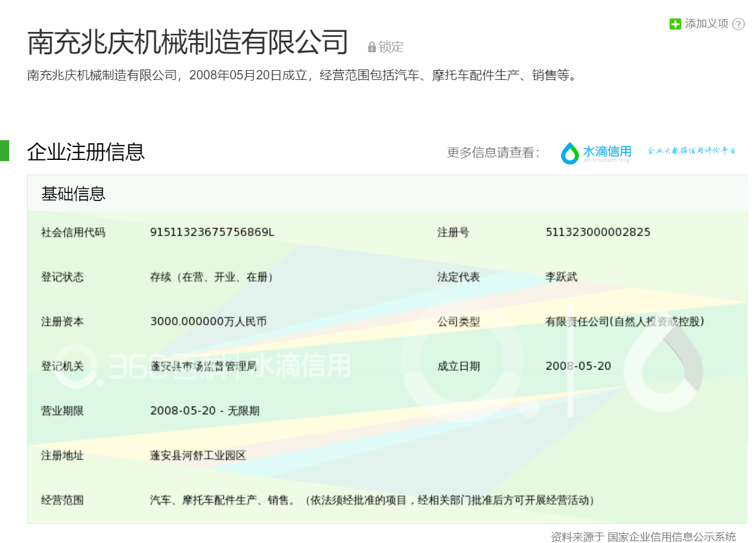Click the registration number 511323000002825
Screen dimensions: 756x543
coord(598,232)
